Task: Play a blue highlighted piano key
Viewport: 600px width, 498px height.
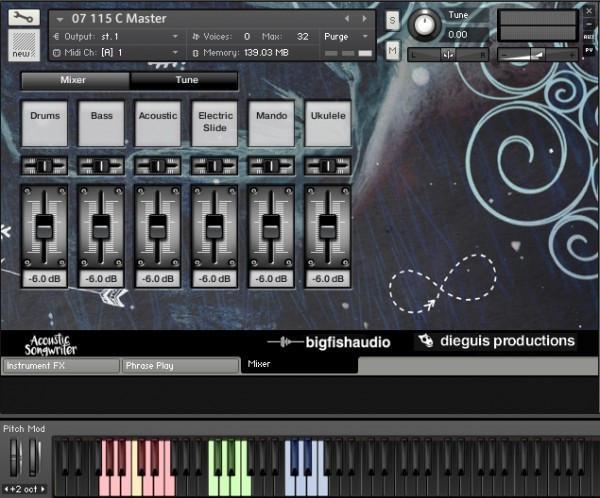Action: (x=291, y=485)
